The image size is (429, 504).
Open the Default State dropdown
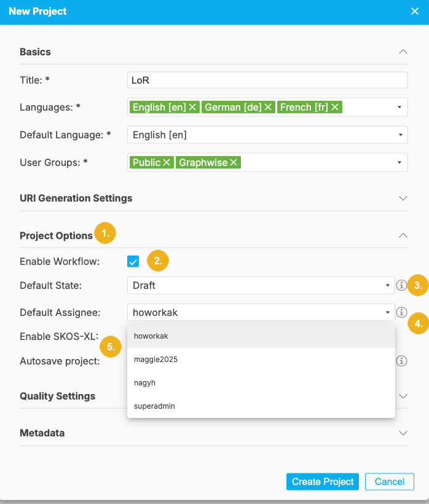387,285
